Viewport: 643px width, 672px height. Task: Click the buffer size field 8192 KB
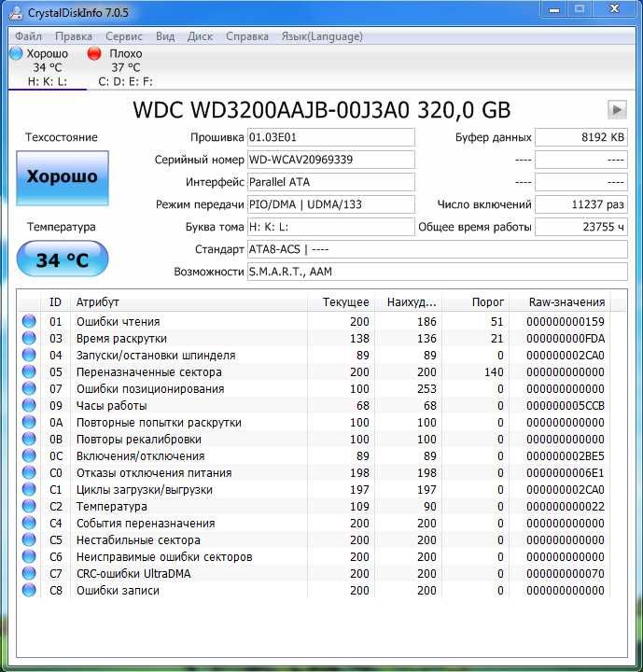(581, 137)
